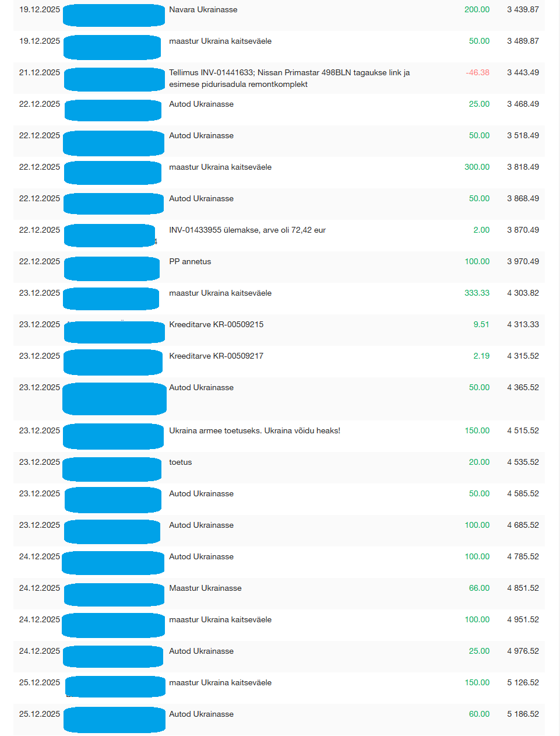Click the 200.00 amount in the first row

pyautogui.click(x=477, y=10)
